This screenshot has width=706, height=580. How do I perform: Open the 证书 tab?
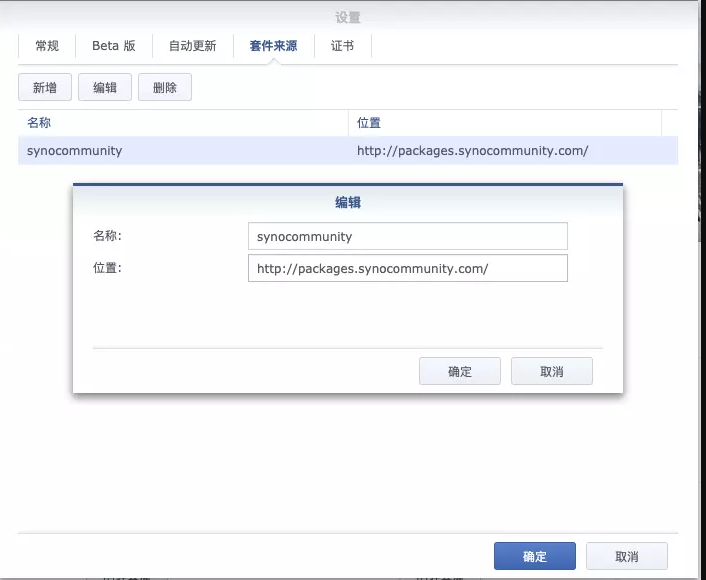(x=342, y=45)
